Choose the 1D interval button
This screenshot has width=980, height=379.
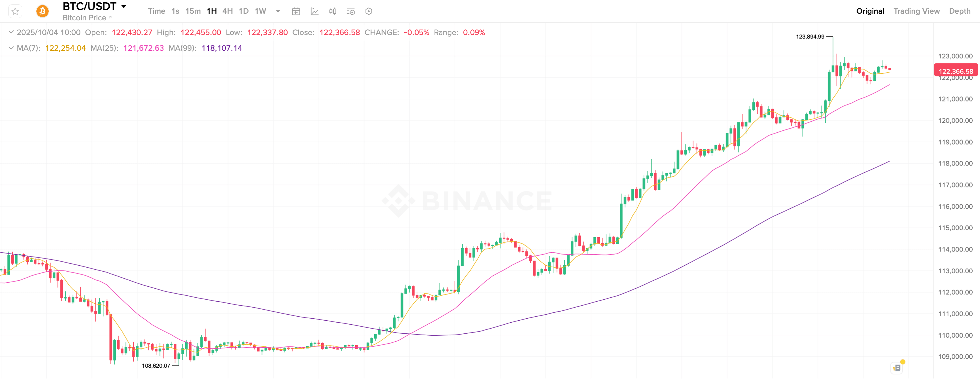click(x=243, y=11)
